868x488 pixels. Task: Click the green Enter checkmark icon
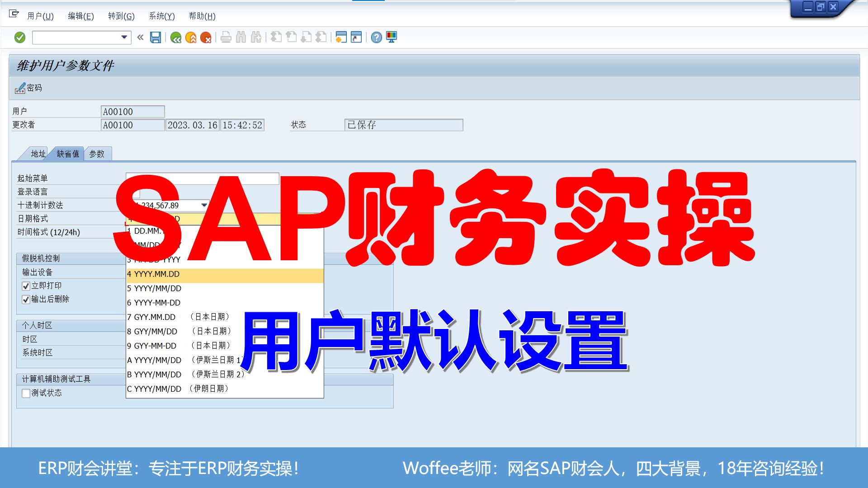pos(20,38)
